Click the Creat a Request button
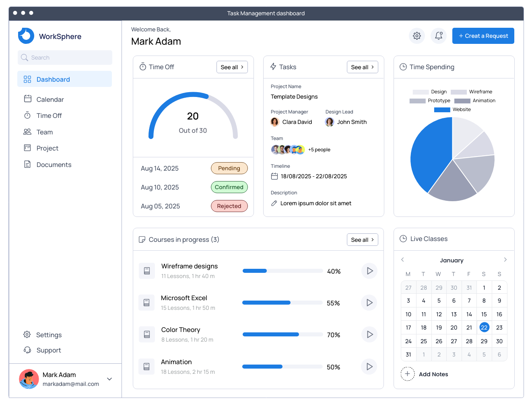This screenshot has width=532, height=404. pos(483,36)
